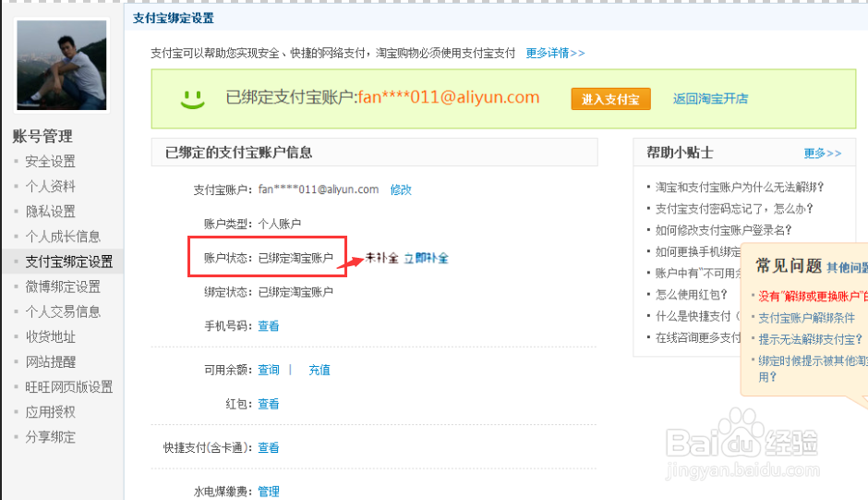Click 支付宝账户解绑条件 in 常见问题 popup

(x=806, y=318)
